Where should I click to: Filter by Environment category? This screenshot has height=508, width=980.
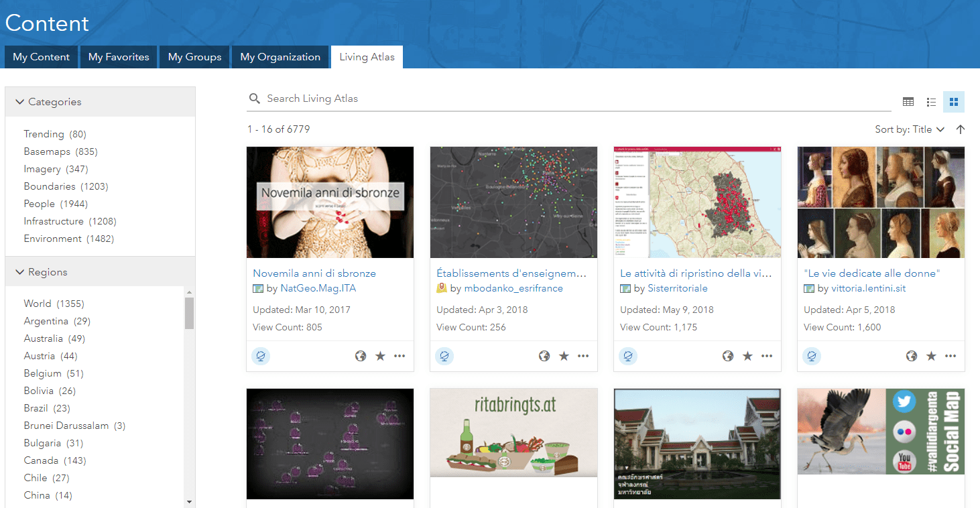(69, 239)
